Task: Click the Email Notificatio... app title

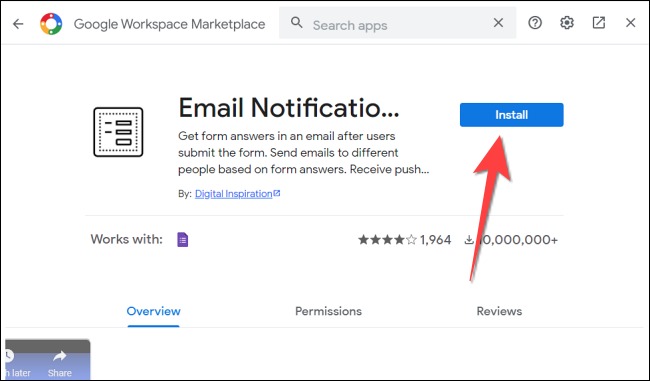Action: [289, 108]
